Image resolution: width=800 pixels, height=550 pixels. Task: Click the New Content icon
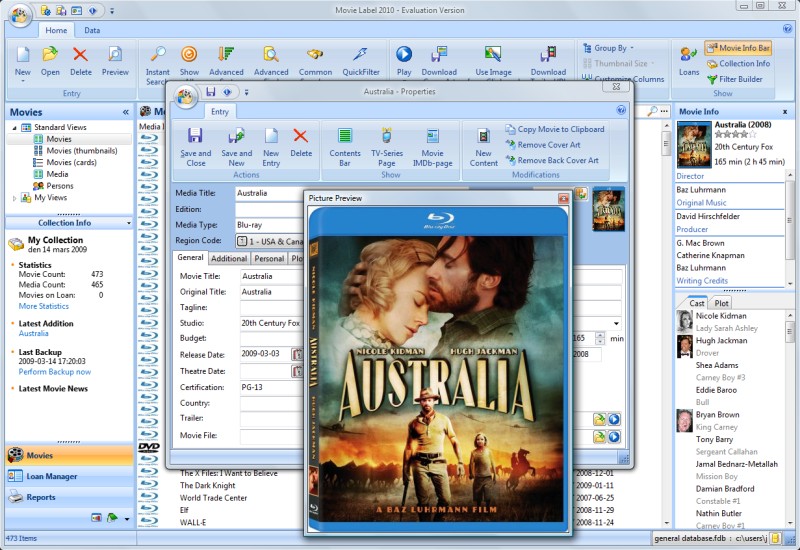[x=483, y=147]
